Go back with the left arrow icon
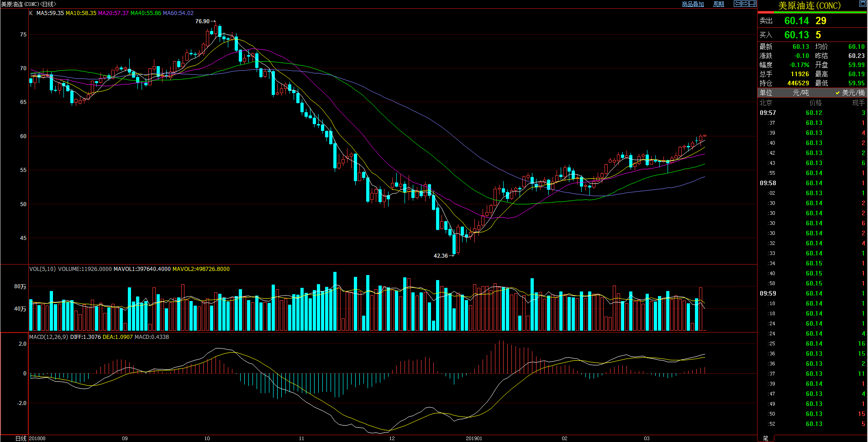Viewport: 868px width, 442px height. click(x=737, y=4)
